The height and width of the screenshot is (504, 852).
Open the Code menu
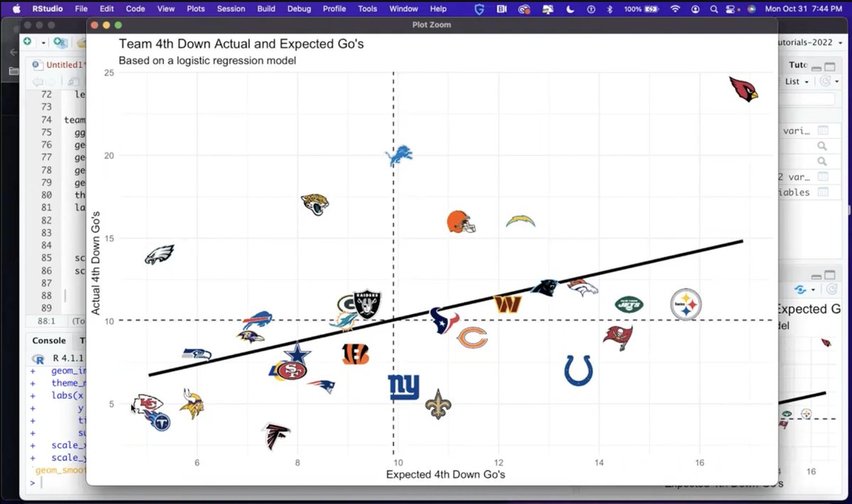136,9
